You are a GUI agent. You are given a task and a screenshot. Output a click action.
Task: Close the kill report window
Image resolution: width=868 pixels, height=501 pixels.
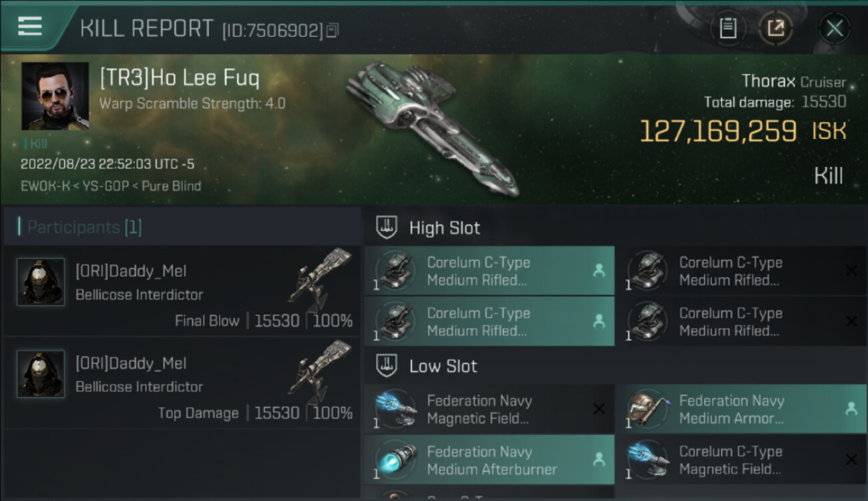pyautogui.click(x=834, y=28)
